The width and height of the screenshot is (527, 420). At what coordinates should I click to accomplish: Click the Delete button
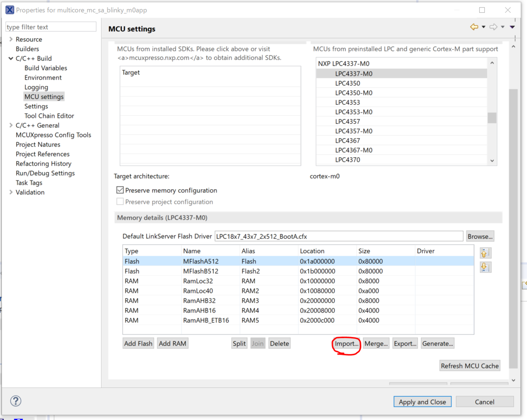point(280,343)
